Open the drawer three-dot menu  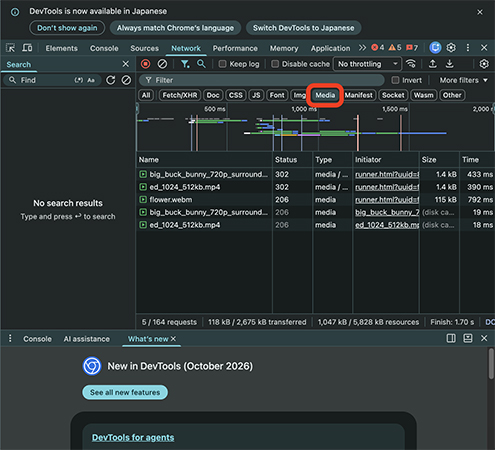(10, 338)
